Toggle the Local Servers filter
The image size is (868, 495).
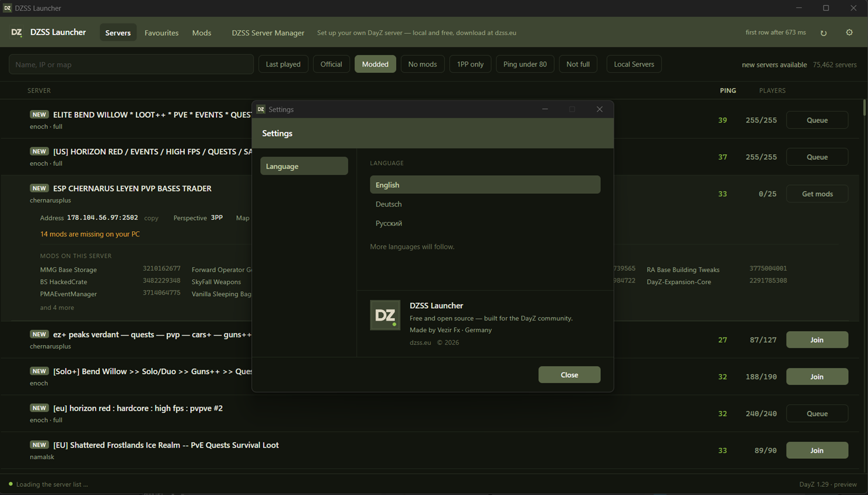pos(634,64)
